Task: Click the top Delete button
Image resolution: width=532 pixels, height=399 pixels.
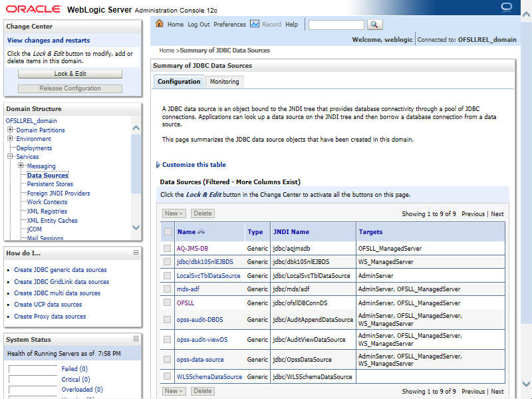Action: coord(203,213)
